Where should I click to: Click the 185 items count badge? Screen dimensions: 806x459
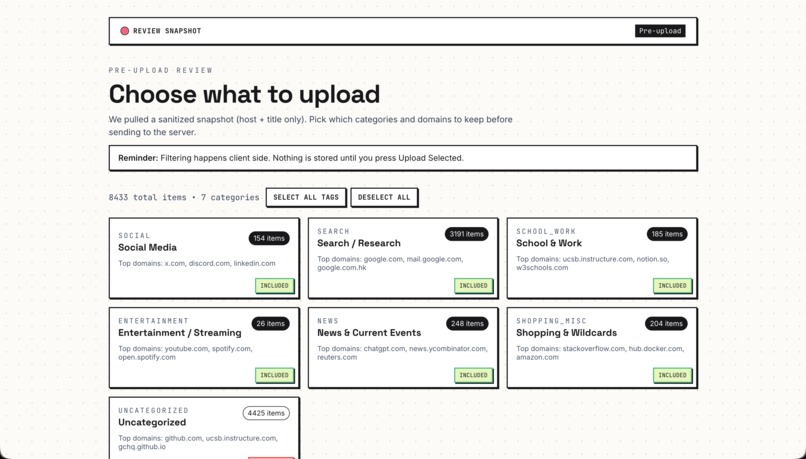[x=667, y=234]
